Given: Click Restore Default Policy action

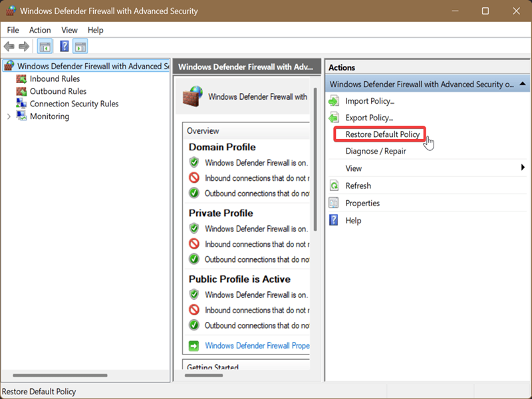Looking at the screenshot, I should tap(382, 134).
